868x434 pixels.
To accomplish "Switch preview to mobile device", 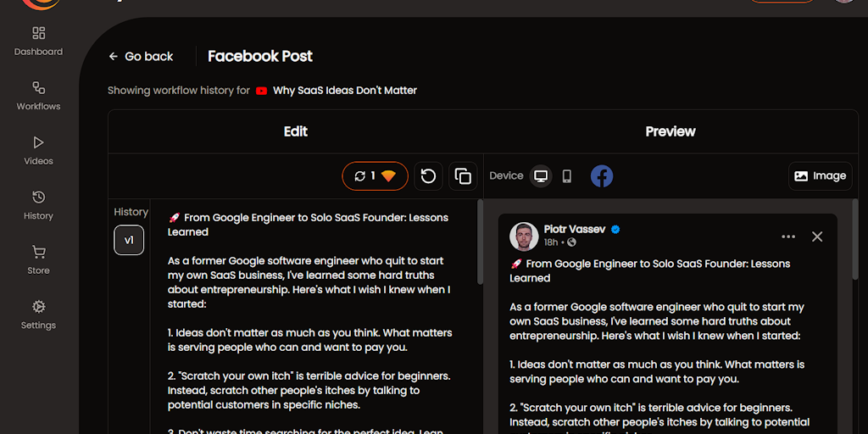I will click(x=566, y=176).
